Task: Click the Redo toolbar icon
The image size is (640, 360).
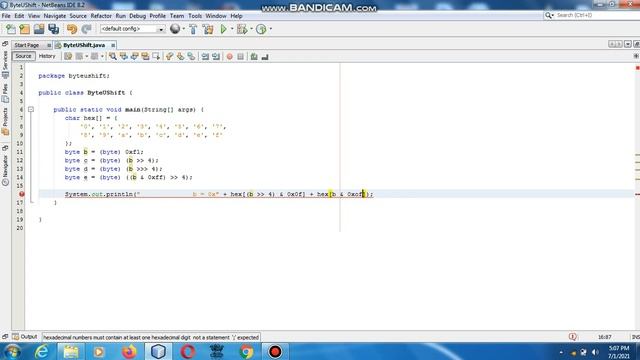Action: pyautogui.click(x=86, y=29)
